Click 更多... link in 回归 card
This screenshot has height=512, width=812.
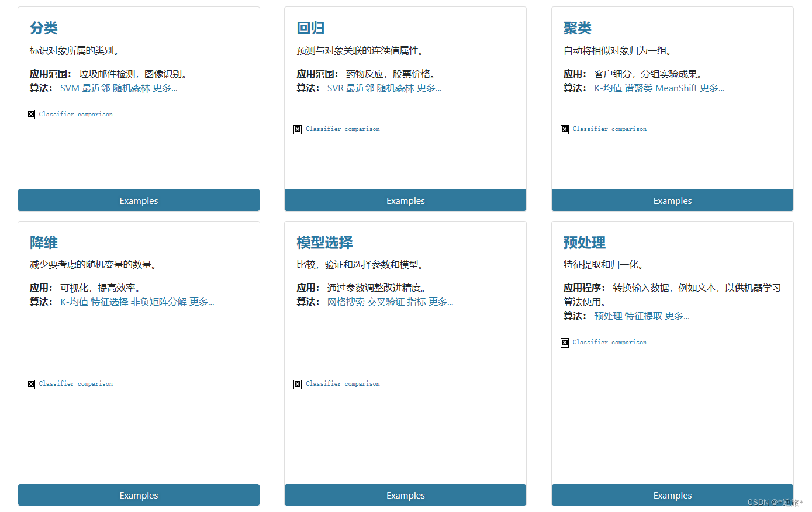click(429, 88)
